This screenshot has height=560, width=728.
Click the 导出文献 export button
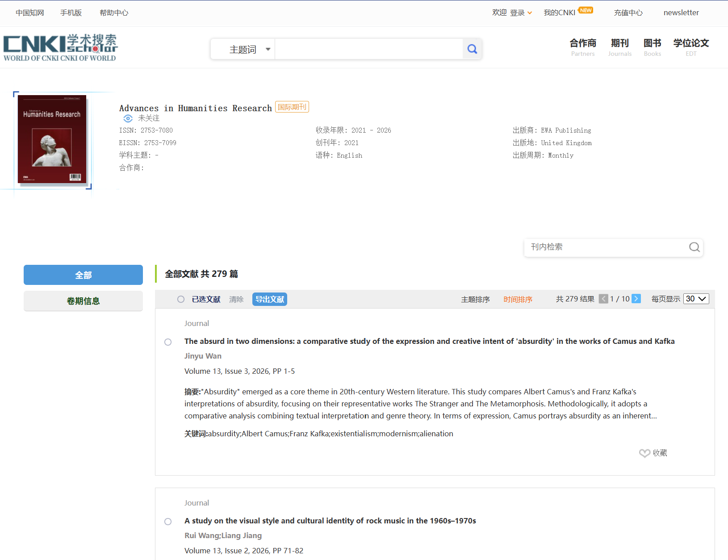[269, 299]
